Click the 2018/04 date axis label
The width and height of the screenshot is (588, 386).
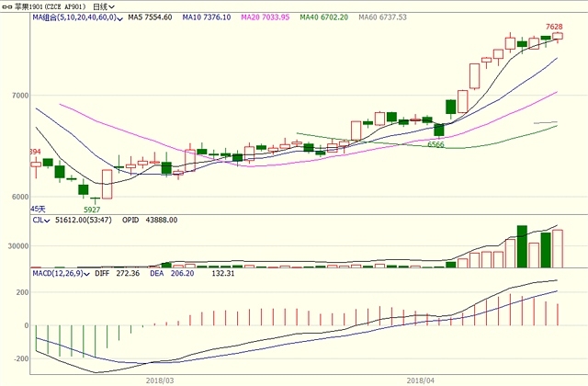[x=421, y=380]
